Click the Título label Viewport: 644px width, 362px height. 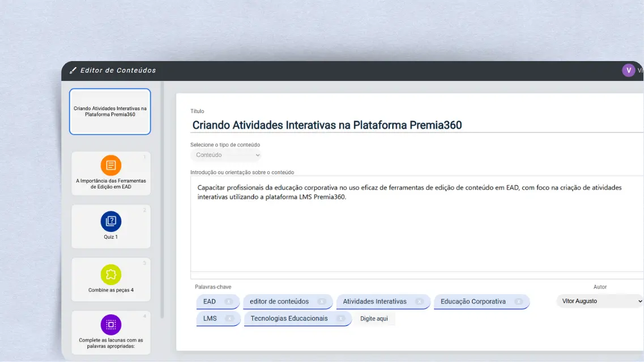pos(197,111)
